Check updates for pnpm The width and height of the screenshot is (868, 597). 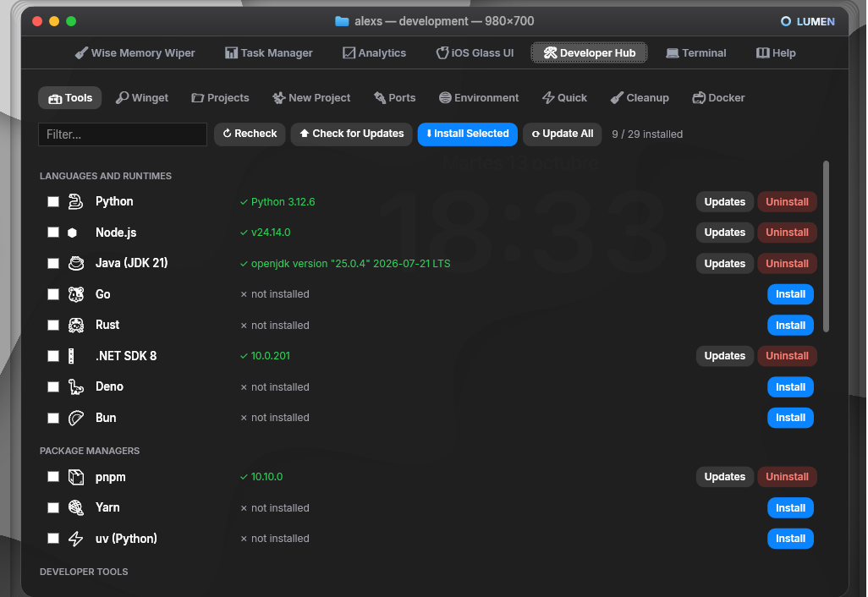[x=725, y=477]
